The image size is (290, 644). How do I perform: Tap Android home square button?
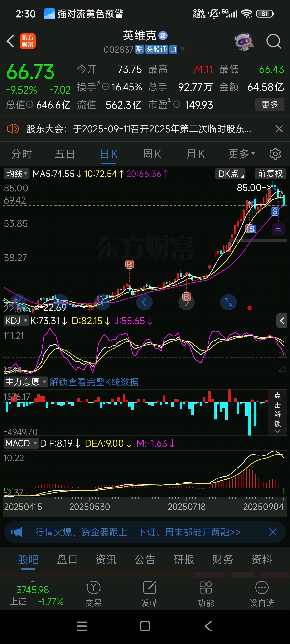[145, 626]
